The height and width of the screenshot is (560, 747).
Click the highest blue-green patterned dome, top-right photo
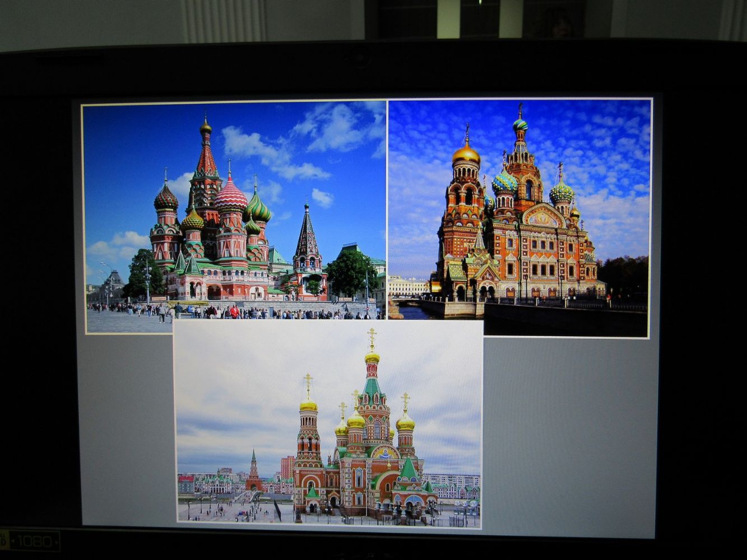(x=520, y=124)
